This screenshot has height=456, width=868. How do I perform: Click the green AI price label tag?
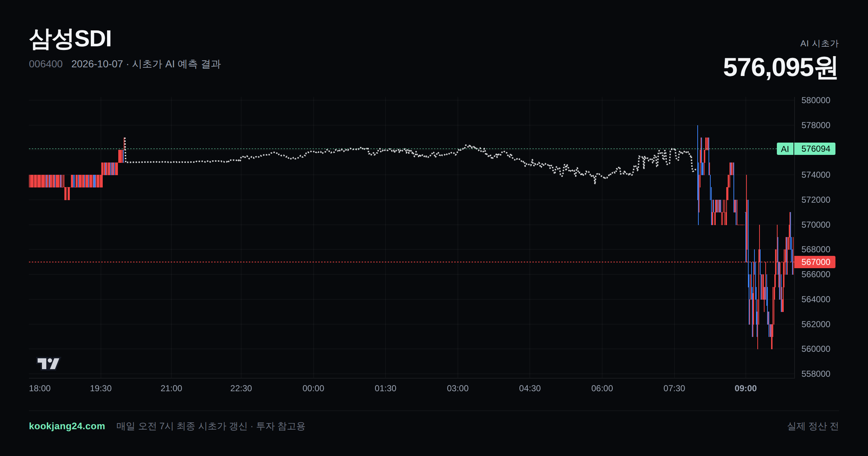coord(785,149)
